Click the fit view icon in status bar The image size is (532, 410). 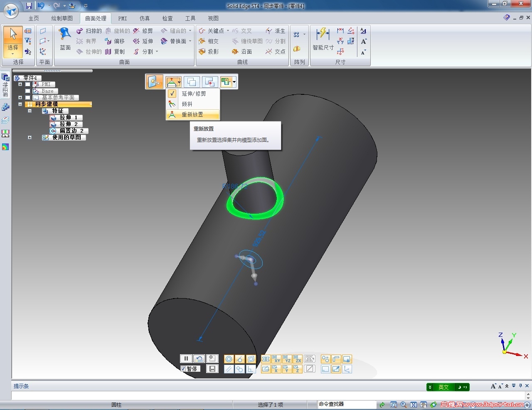click(x=413, y=405)
